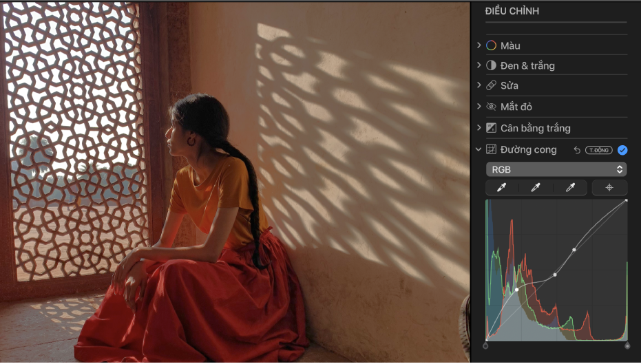Click the Đường cong curves grid icon
The width and height of the screenshot is (641, 364).
[491, 149]
